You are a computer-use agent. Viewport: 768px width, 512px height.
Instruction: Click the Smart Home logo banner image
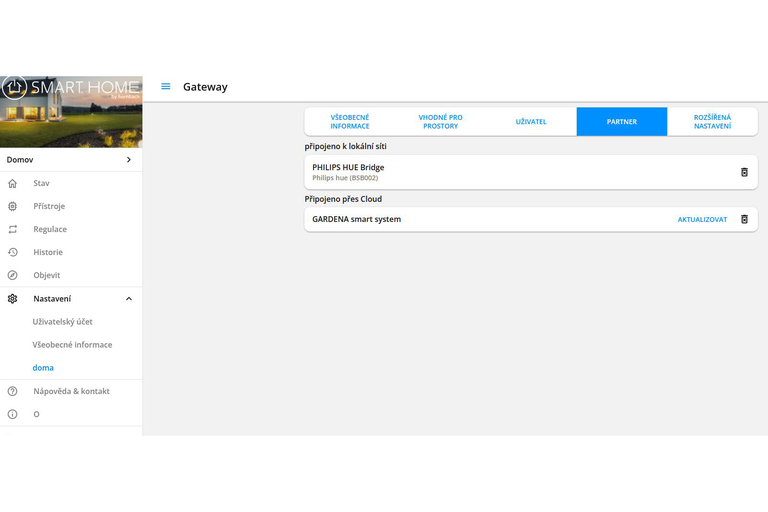click(71, 112)
